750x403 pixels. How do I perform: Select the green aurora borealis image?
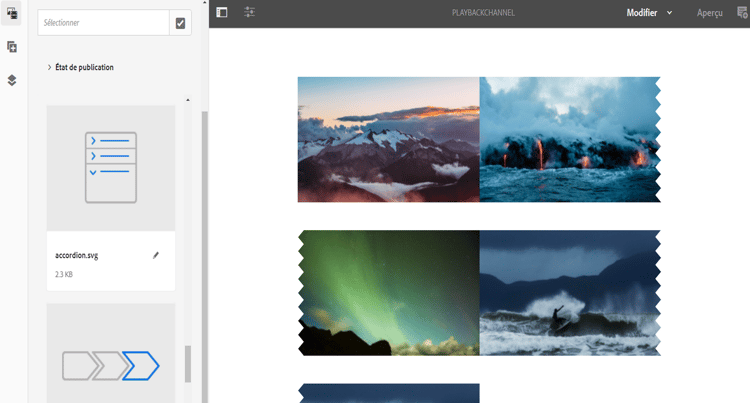(x=388, y=293)
